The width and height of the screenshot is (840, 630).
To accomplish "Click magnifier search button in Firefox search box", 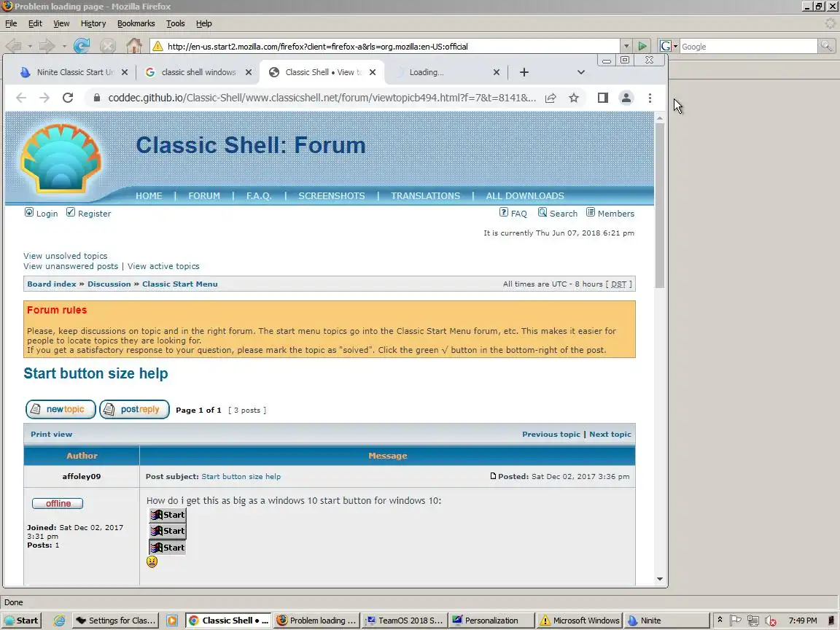I will click(x=826, y=47).
